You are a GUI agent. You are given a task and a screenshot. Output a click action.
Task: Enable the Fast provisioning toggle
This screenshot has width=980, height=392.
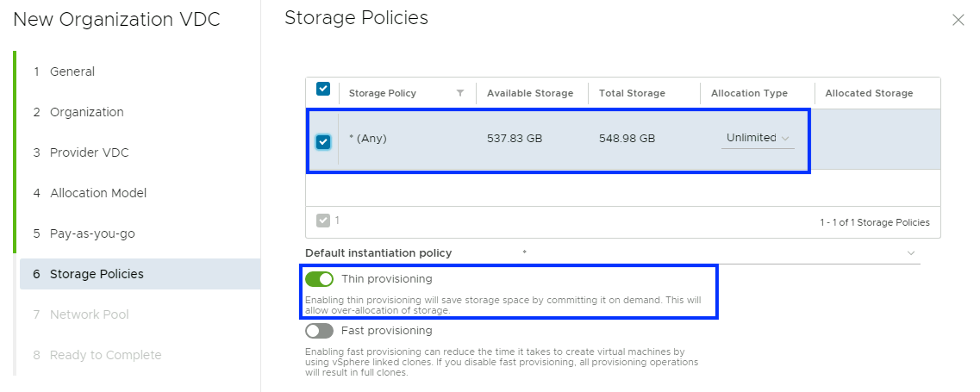(x=319, y=331)
